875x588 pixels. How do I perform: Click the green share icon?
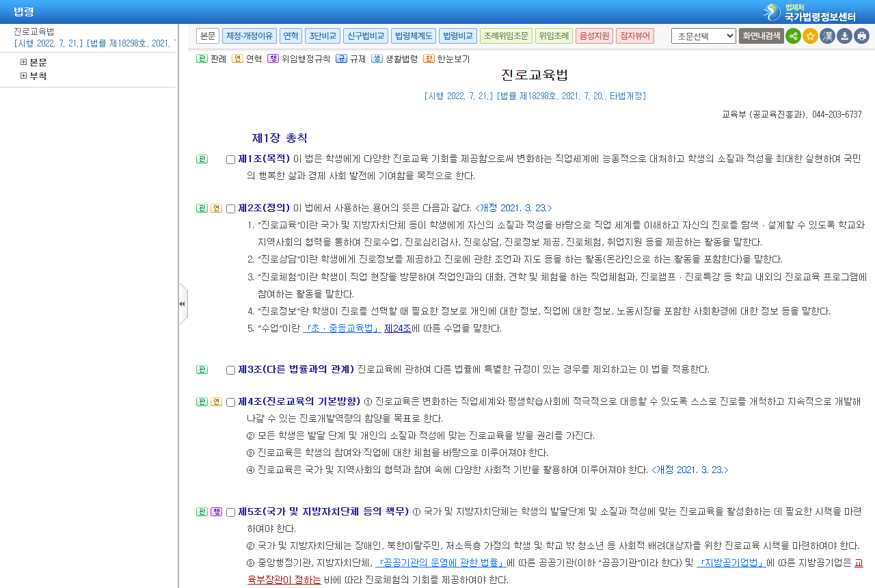point(793,36)
